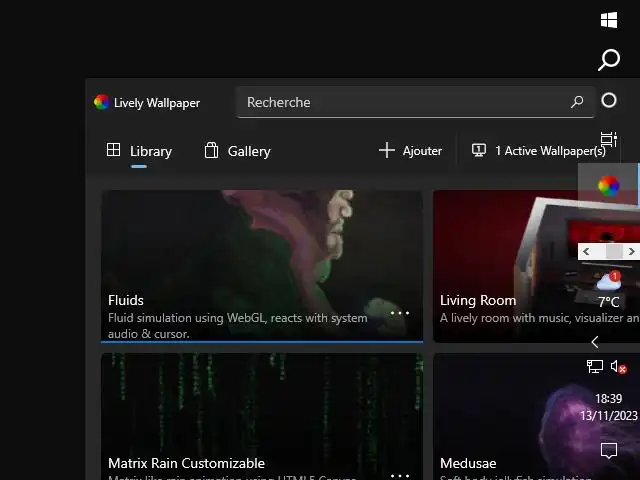Open Task View on the taskbar
This screenshot has width=640, height=480.
[609, 140]
